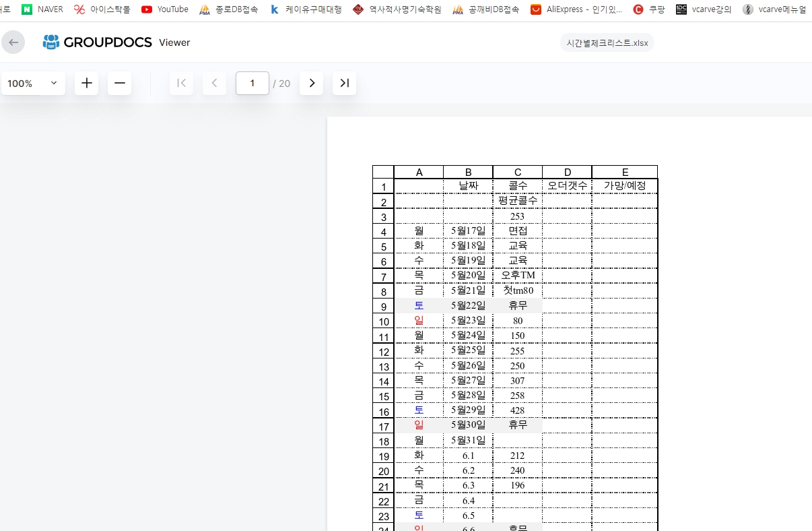812x531 pixels.
Task: Click the cell with value 250
Action: click(517, 366)
